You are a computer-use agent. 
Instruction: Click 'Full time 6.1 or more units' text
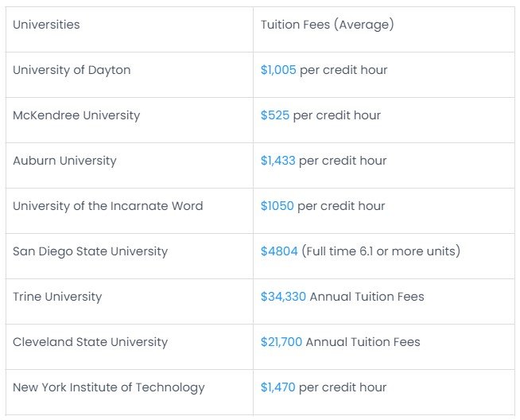click(x=381, y=251)
